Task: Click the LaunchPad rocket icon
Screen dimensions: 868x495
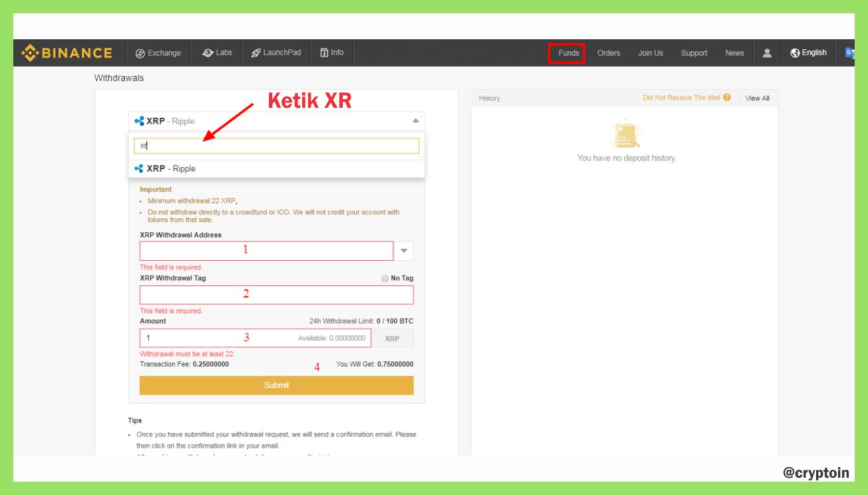Action: coord(256,53)
